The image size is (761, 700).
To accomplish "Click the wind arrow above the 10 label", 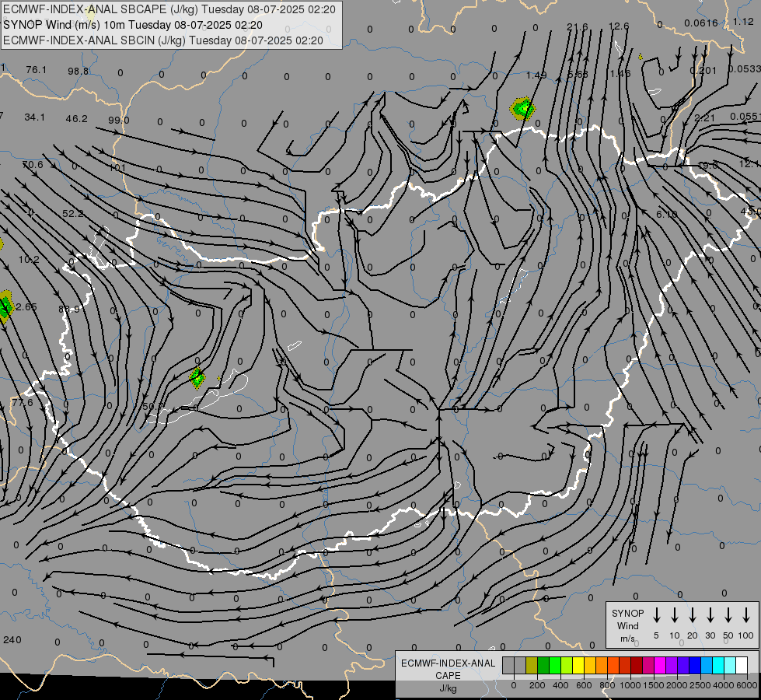I will pyautogui.click(x=674, y=615).
